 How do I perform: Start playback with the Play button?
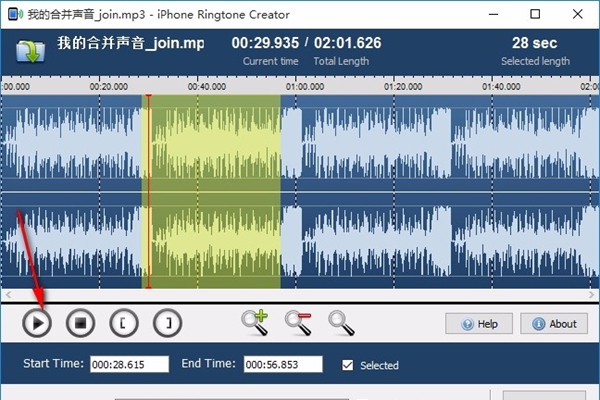coord(37,323)
